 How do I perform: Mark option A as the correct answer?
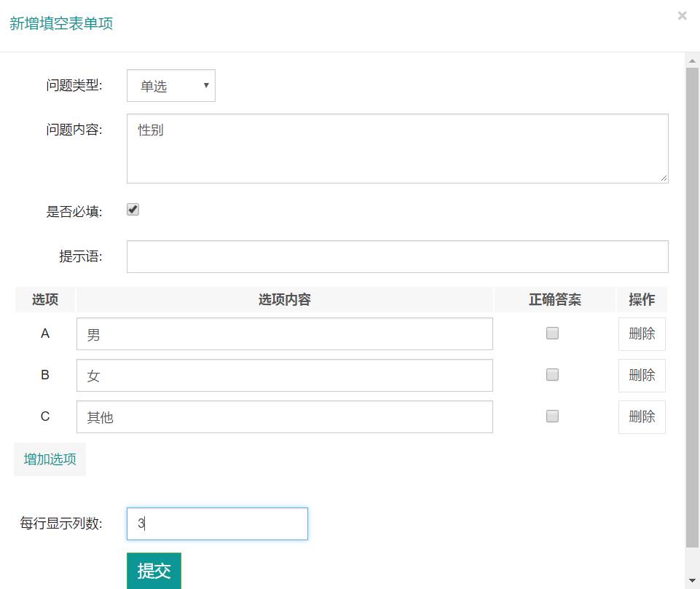point(552,333)
